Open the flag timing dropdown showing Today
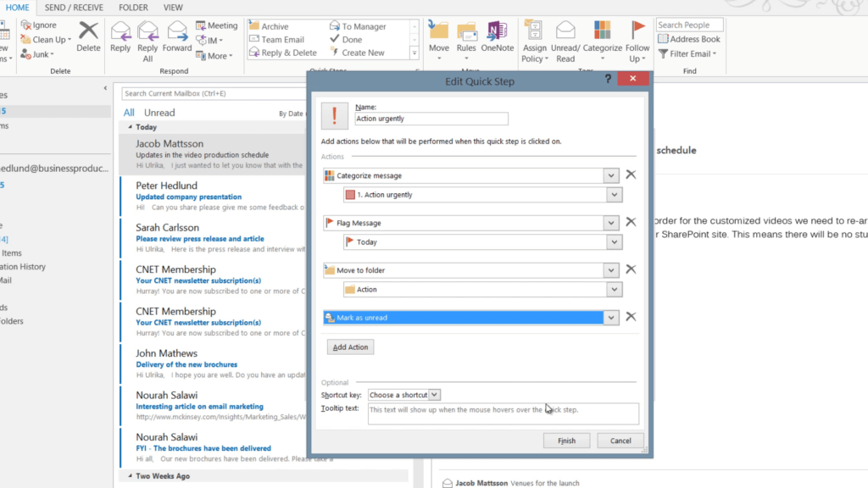Screen dimensions: 868x488 coord(615,241)
